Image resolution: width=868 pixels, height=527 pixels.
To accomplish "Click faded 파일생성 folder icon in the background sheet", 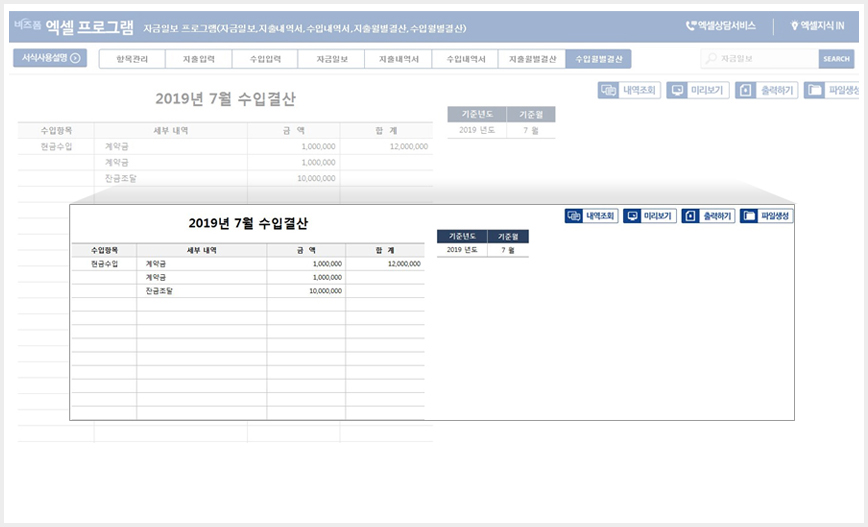I will click(x=814, y=90).
